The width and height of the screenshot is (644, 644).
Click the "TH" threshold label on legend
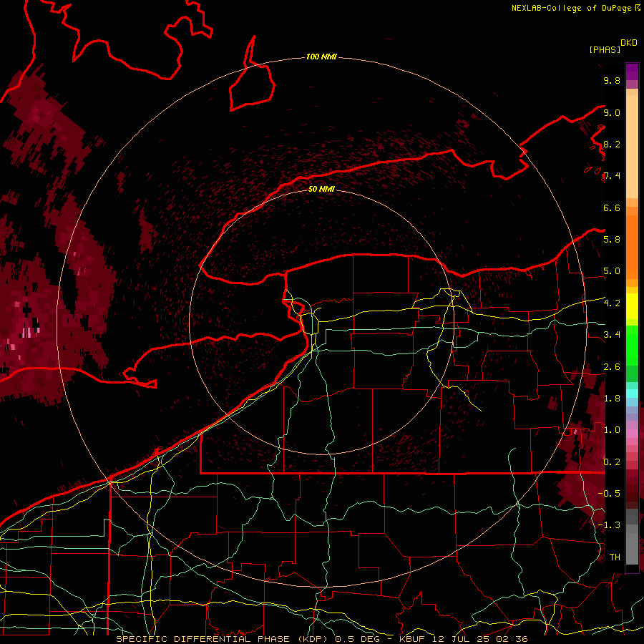(615, 557)
